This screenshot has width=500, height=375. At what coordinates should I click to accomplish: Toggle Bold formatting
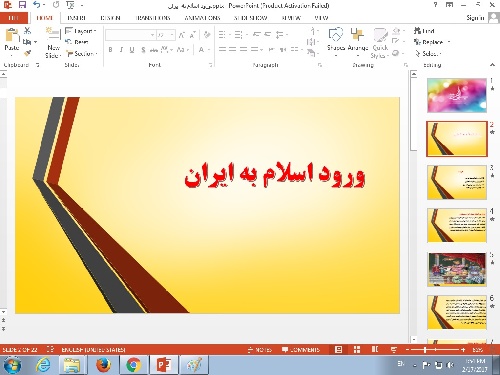pyautogui.click(x=110, y=50)
